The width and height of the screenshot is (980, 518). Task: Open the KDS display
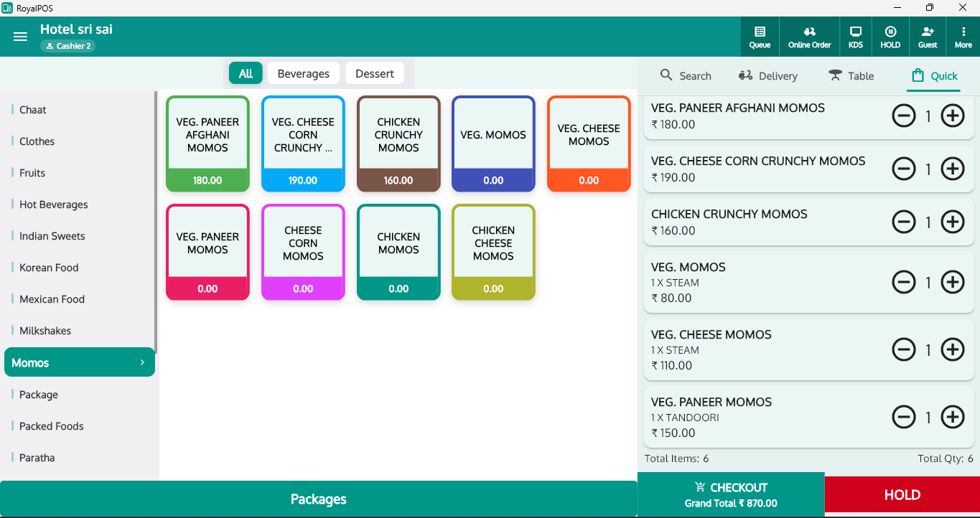[x=856, y=37]
